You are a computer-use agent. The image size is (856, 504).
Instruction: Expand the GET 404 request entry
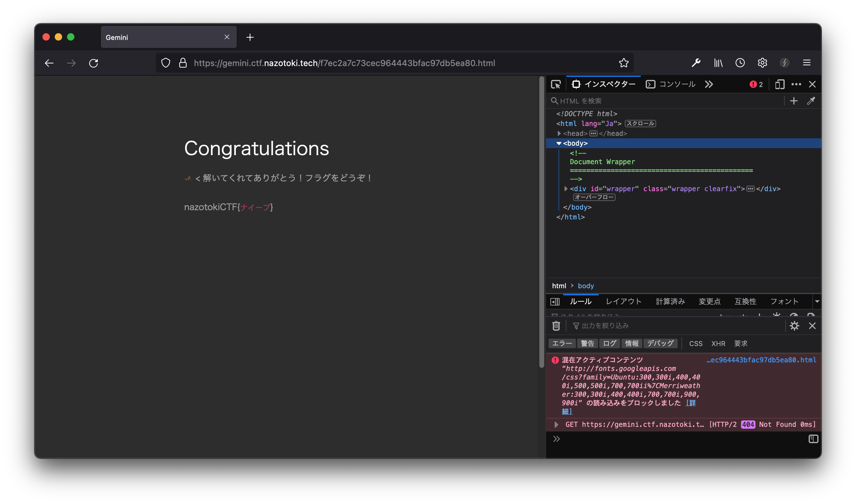[556, 424]
